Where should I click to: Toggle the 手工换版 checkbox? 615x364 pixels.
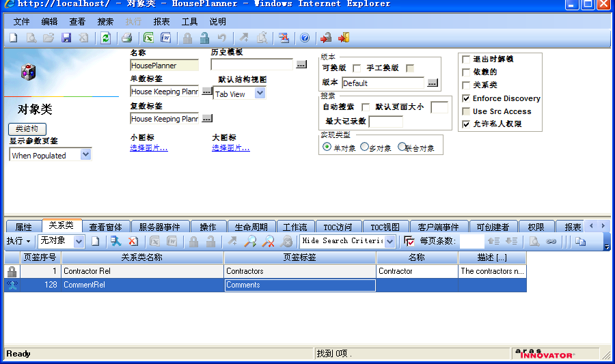tap(410, 68)
